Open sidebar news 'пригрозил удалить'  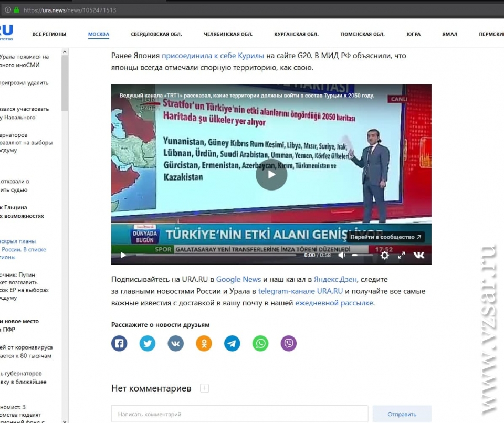point(25,83)
